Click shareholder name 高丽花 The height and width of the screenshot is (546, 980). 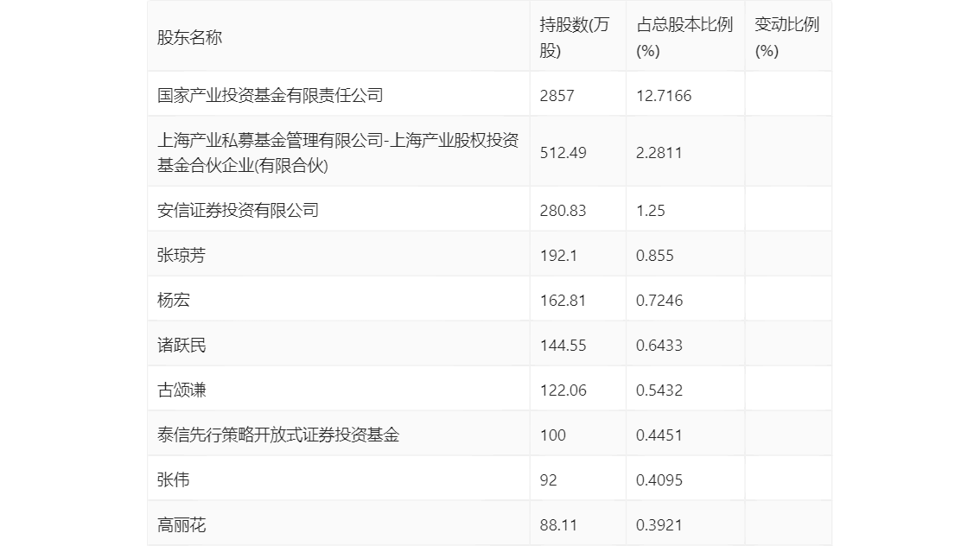pos(181,524)
